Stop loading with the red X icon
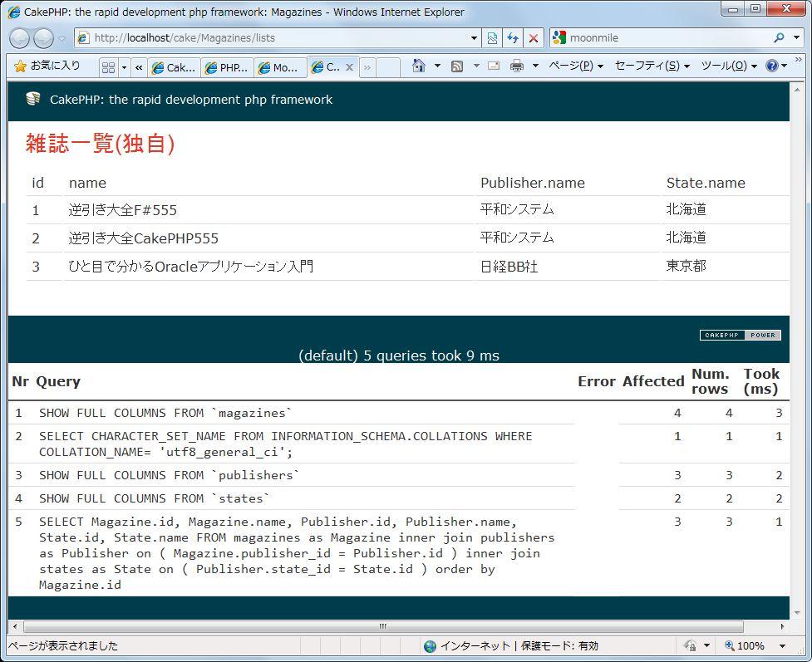812x662 pixels. click(534, 38)
